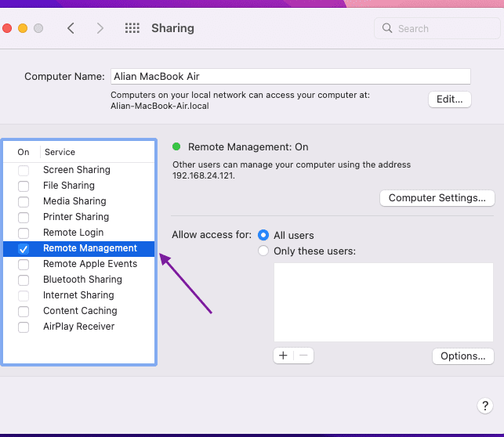This screenshot has width=504, height=437.
Task: Click the Computer Name text field
Action: click(290, 76)
